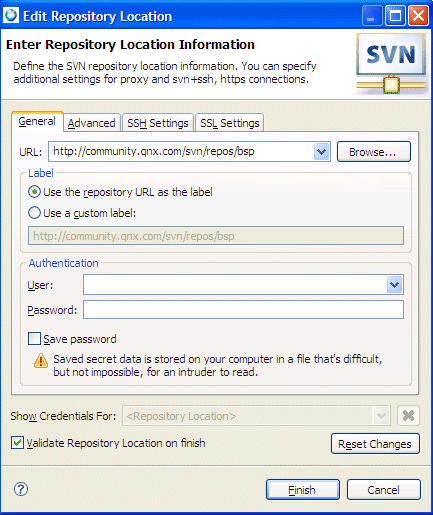Click the remove credentials X icon
The width and height of the screenshot is (433, 515).
point(408,416)
